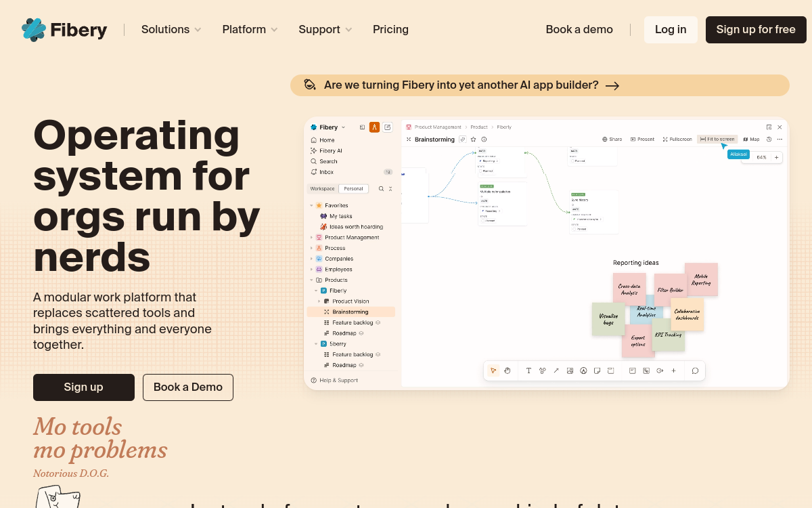Click the new item compose icon in sidebar header
This screenshot has width=812, height=508.
click(388, 127)
